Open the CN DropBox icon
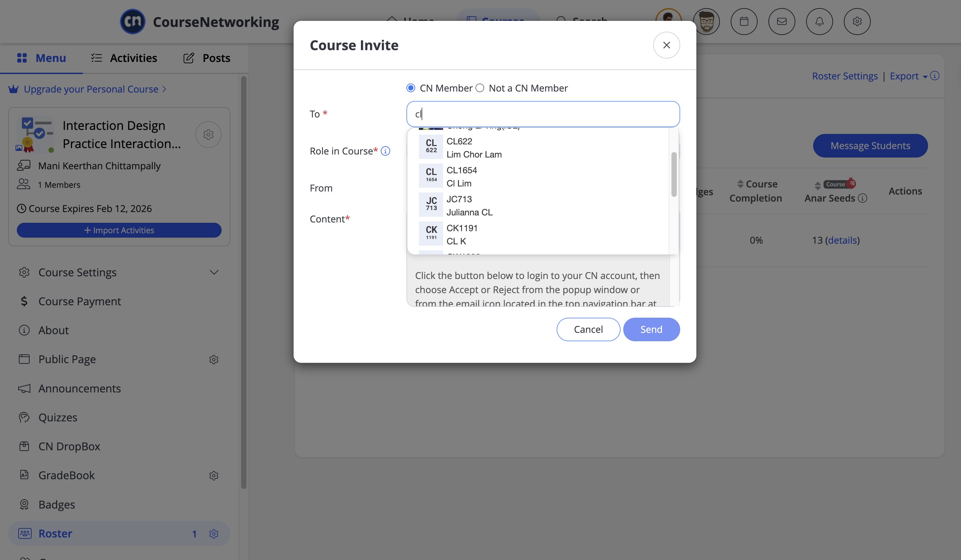 [24, 446]
